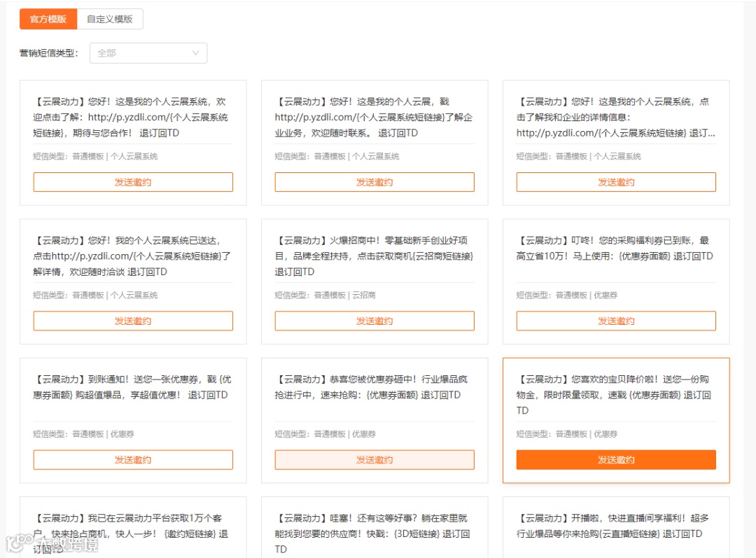Click the 营销短信类型 label
Screen dimensions: 756x558
pyautogui.click(x=49, y=53)
